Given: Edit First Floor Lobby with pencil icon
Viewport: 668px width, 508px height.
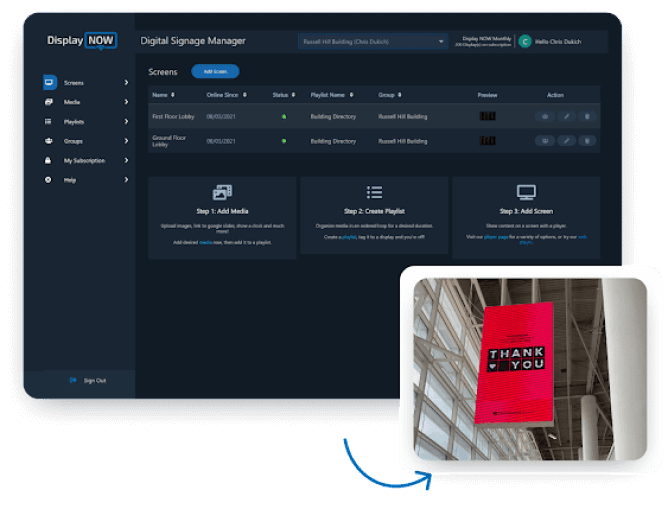Looking at the screenshot, I should [566, 116].
